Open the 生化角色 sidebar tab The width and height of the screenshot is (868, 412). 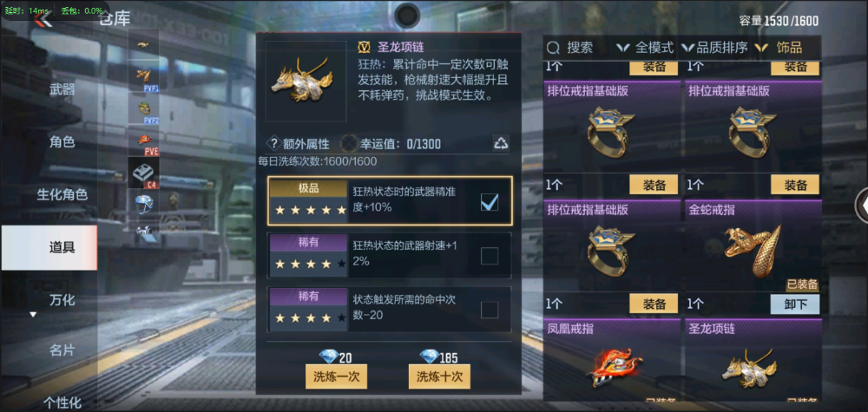point(62,194)
